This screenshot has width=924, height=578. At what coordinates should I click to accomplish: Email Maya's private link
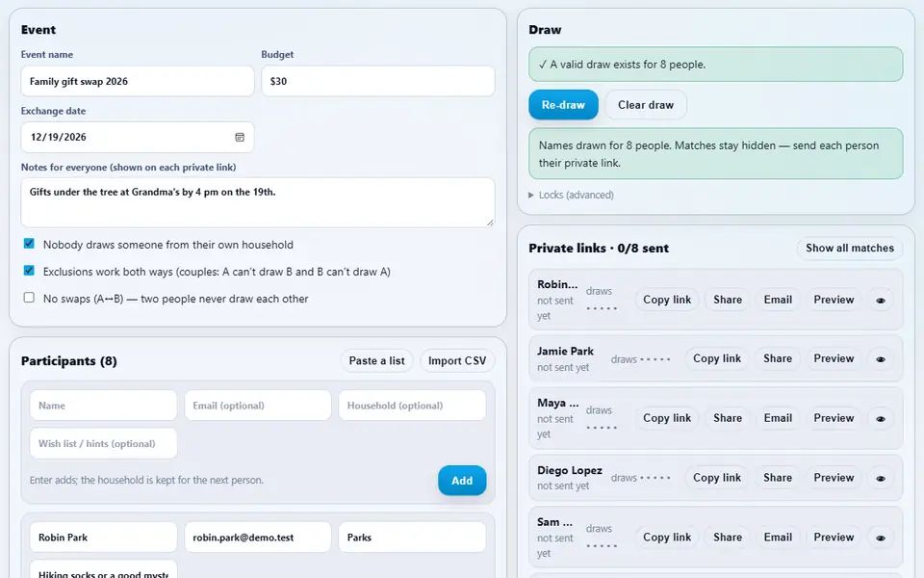[x=778, y=418]
